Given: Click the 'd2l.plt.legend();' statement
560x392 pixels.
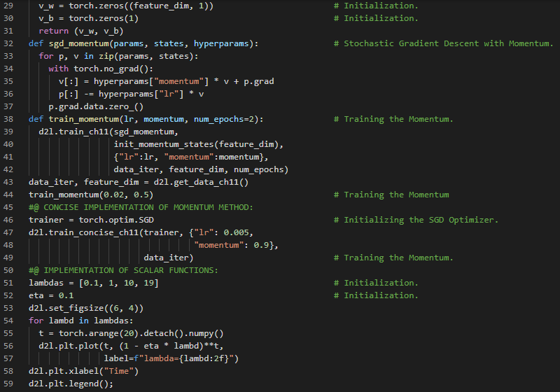Looking at the screenshot, I should tap(71, 384).
